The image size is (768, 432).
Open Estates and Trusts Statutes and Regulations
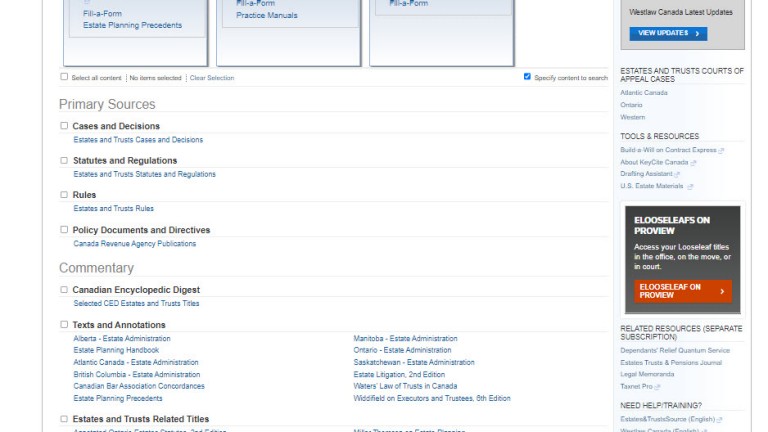click(144, 174)
